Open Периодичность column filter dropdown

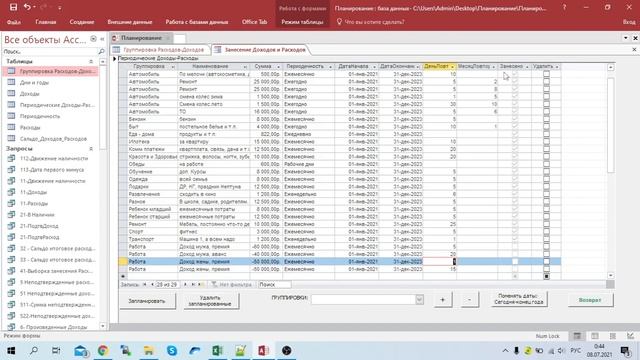(x=330, y=67)
